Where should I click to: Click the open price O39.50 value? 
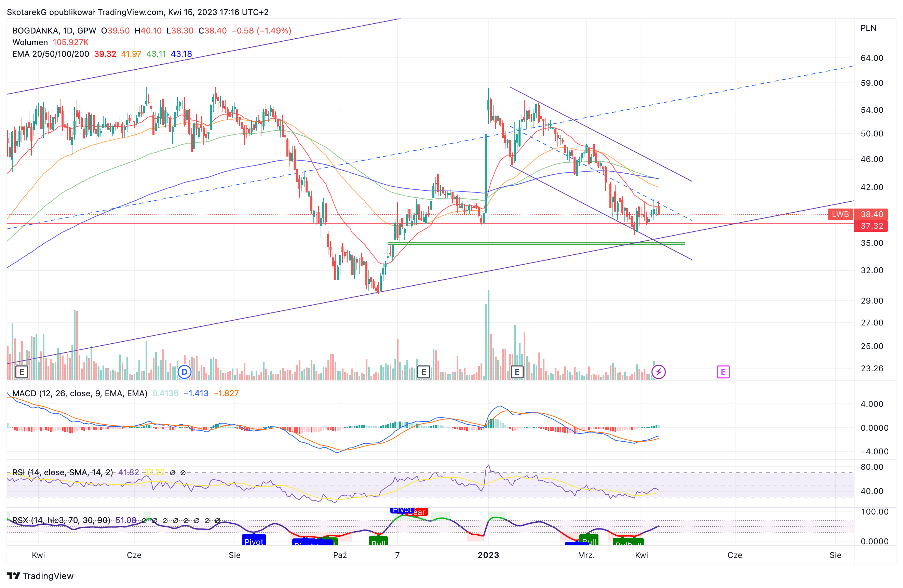(x=115, y=31)
